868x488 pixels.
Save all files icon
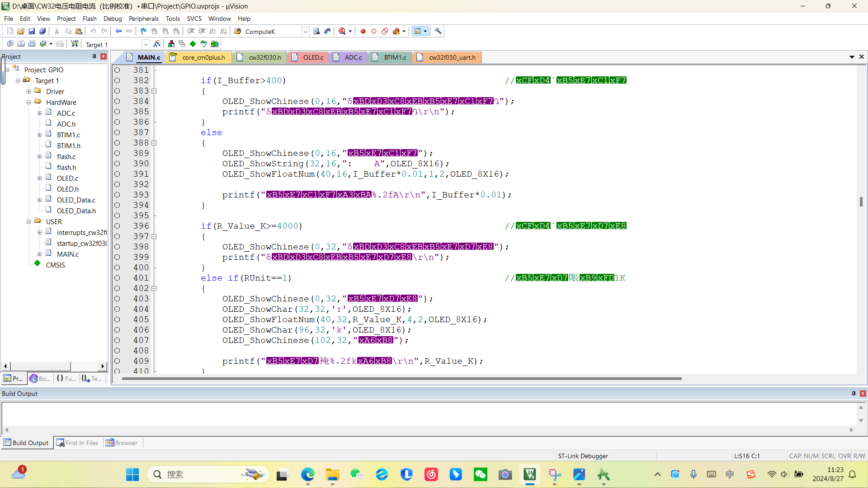click(x=42, y=31)
